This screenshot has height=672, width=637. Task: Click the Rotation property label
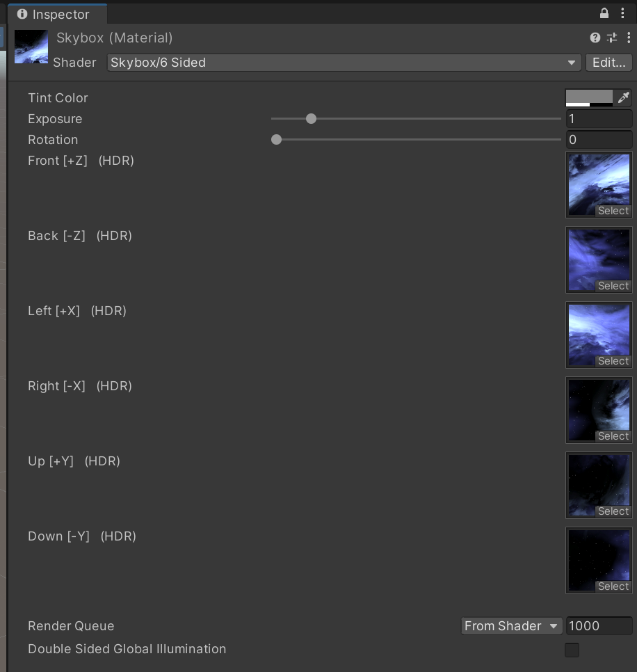click(53, 140)
